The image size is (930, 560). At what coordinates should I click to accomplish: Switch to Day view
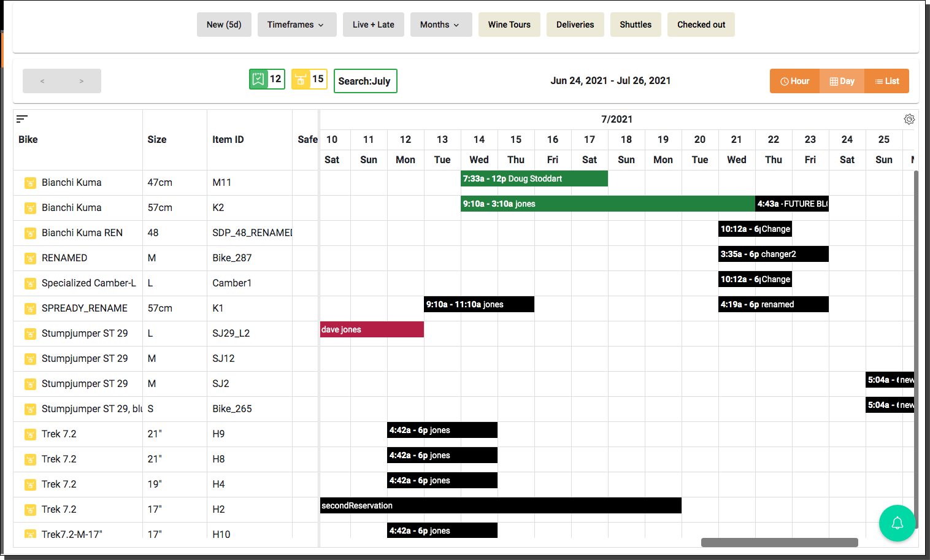pyautogui.click(x=842, y=81)
